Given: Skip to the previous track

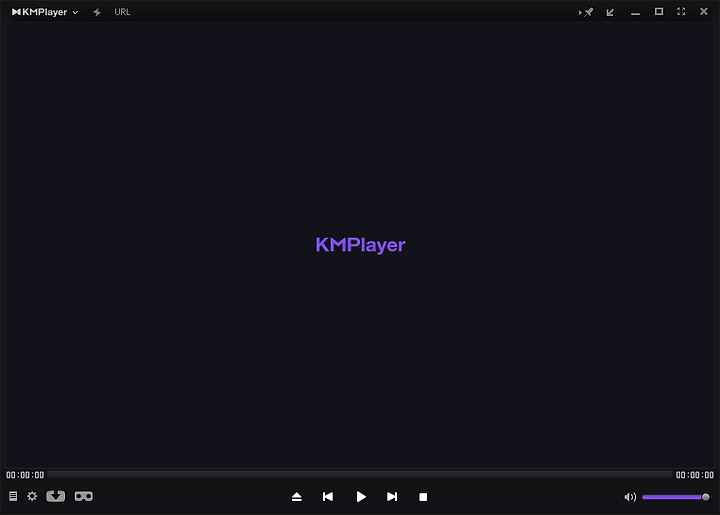Looking at the screenshot, I should tap(328, 497).
